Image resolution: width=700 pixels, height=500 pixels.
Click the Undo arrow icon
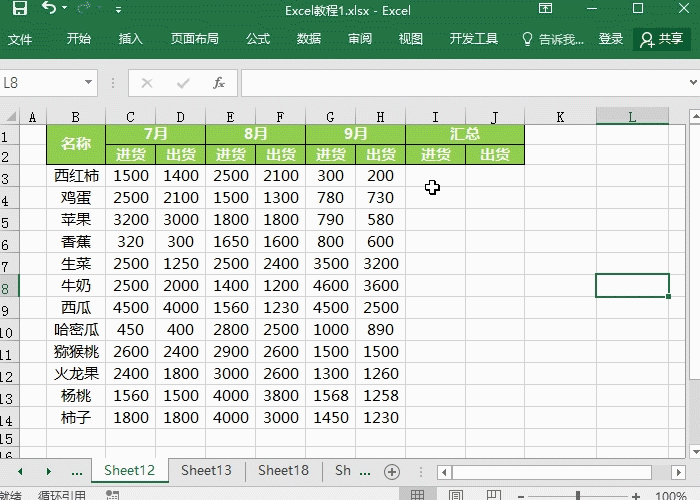pyautogui.click(x=49, y=10)
